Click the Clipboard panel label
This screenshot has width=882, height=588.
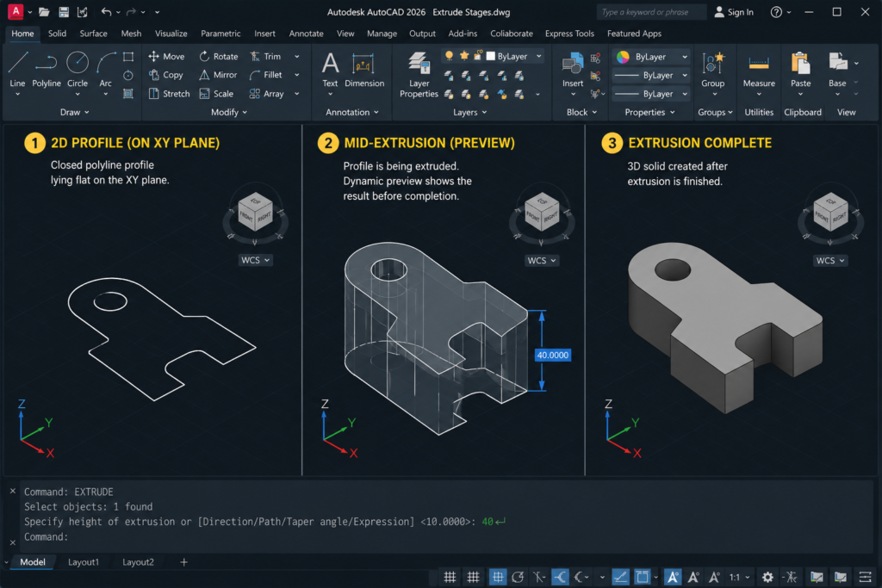[803, 113]
